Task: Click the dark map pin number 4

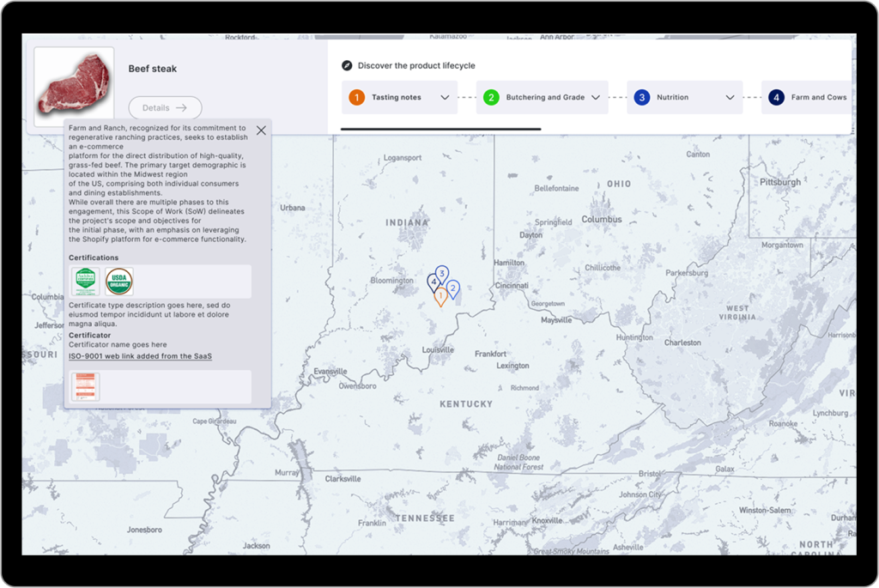Action: point(433,282)
